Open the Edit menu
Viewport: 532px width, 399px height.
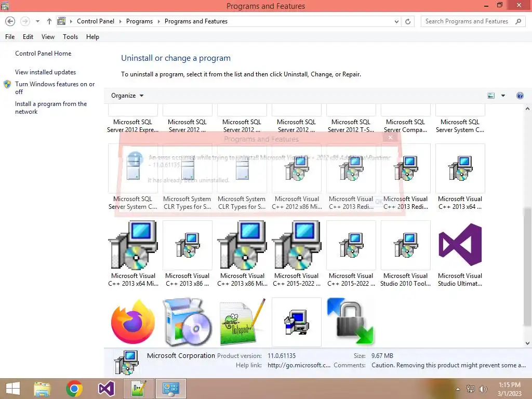(x=28, y=37)
